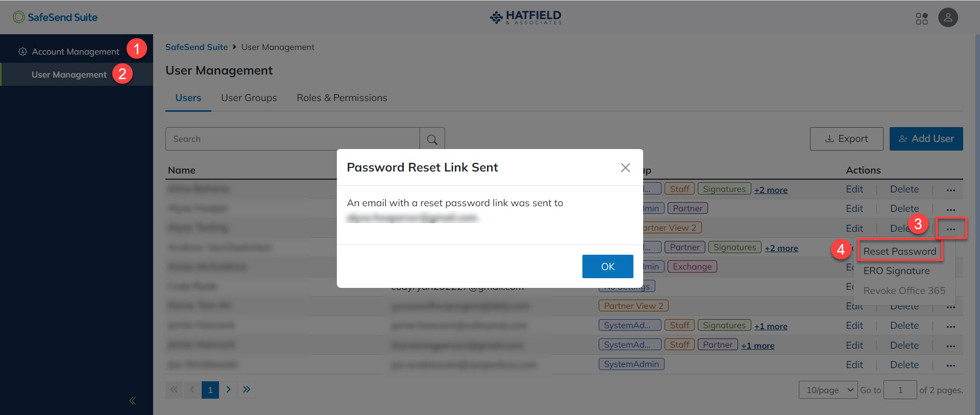Switch to the User Groups tab
The height and width of the screenshot is (415, 980).
click(249, 97)
